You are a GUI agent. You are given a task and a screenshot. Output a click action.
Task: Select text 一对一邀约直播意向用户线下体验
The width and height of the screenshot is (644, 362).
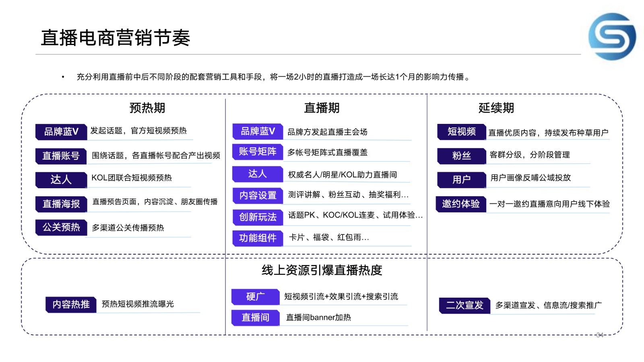(549, 204)
